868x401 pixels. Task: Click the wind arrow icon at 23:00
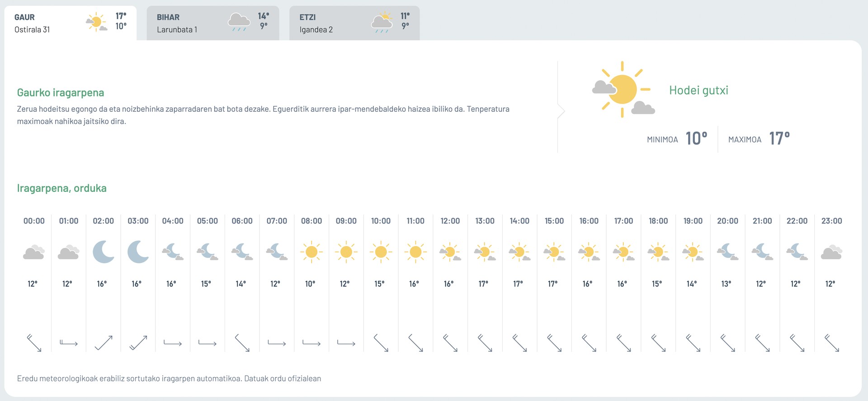click(832, 343)
